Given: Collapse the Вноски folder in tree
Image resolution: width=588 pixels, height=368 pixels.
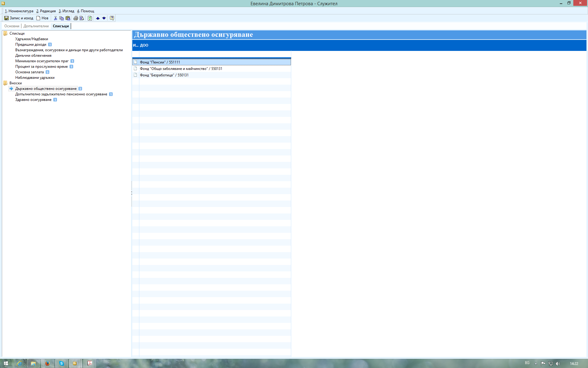Looking at the screenshot, I should [x=6, y=83].
